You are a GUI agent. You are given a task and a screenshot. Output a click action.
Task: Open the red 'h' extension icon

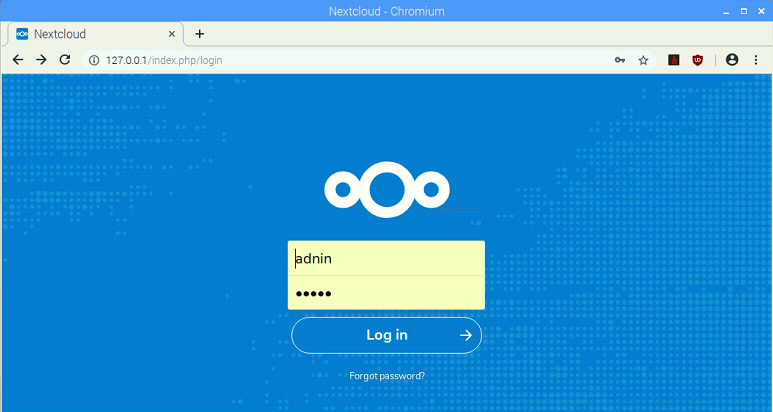pos(673,60)
